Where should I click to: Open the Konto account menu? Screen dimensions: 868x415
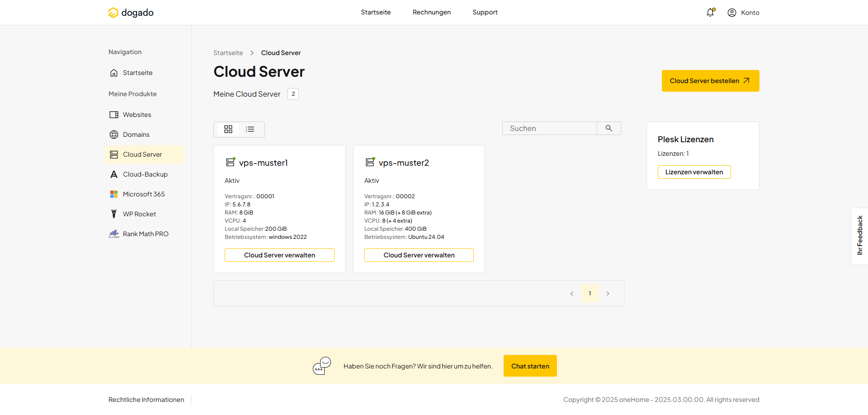(x=743, y=13)
